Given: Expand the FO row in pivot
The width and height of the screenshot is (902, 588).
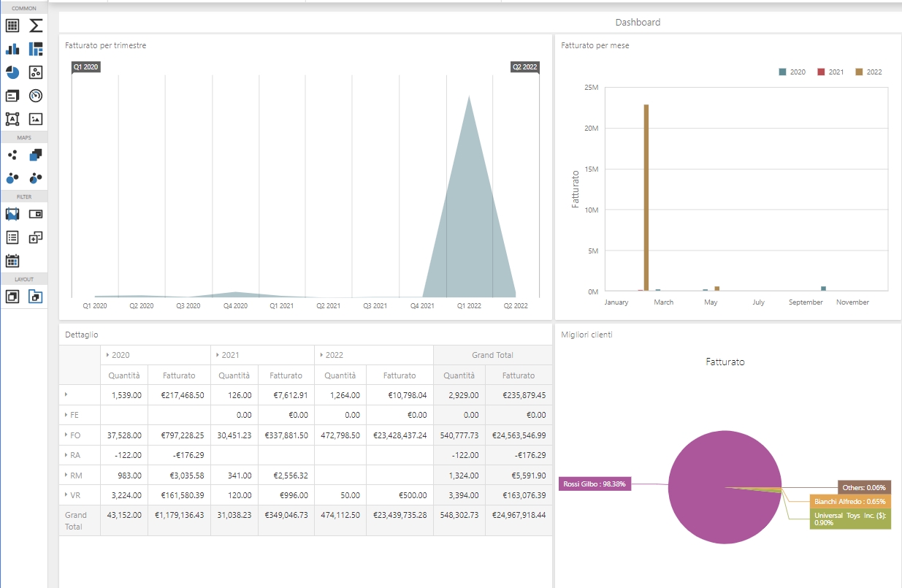Looking at the screenshot, I should point(66,435).
